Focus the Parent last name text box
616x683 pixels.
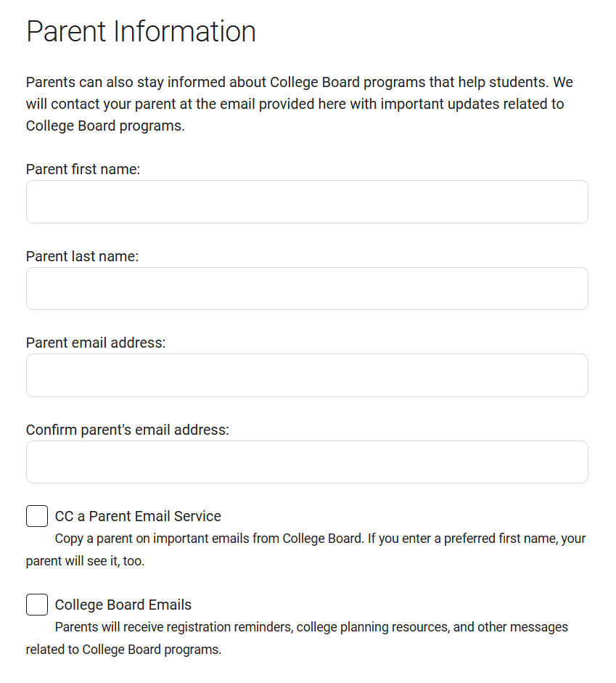[x=307, y=289]
